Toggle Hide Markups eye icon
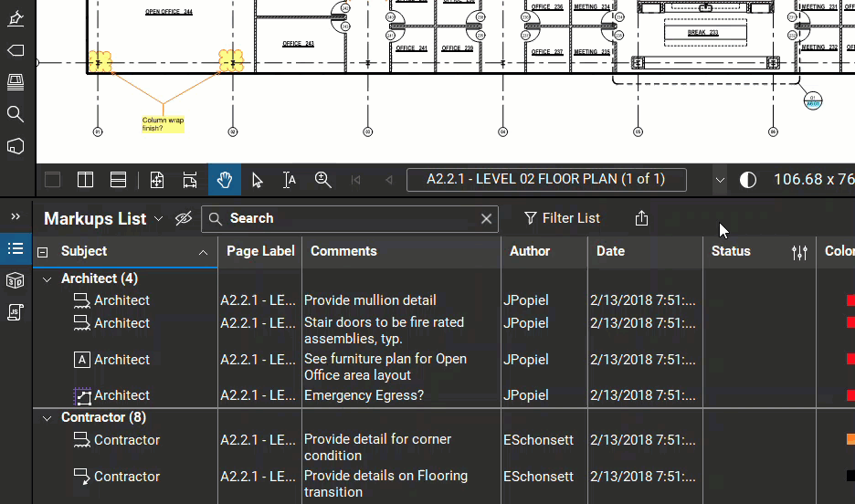The image size is (855, 504). [x=184, y=218]
